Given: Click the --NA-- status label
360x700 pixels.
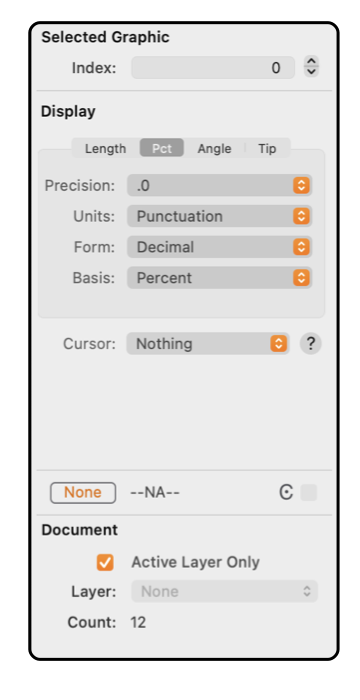Looking at the screenshot, I should coord(155,493).
